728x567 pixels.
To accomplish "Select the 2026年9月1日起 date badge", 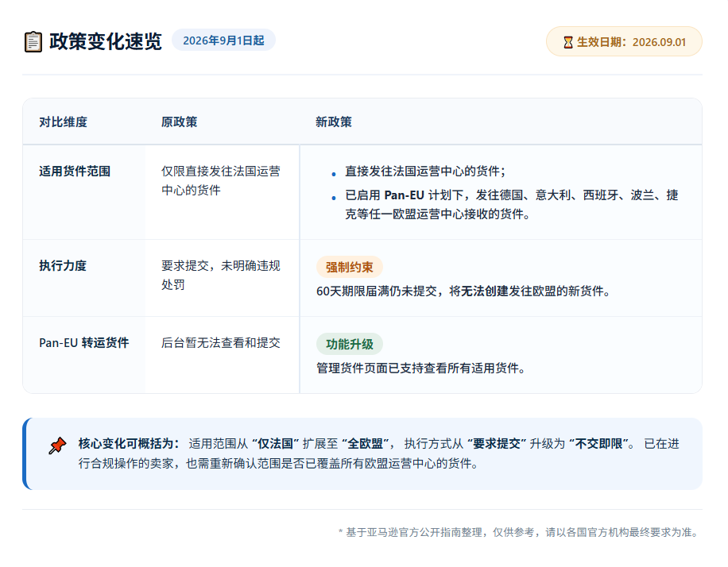I will 223,40.
